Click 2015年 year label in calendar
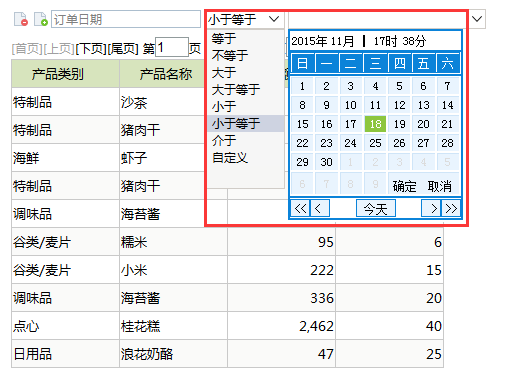The width and height of the screenshot is (511, 376). click(309, 41)
